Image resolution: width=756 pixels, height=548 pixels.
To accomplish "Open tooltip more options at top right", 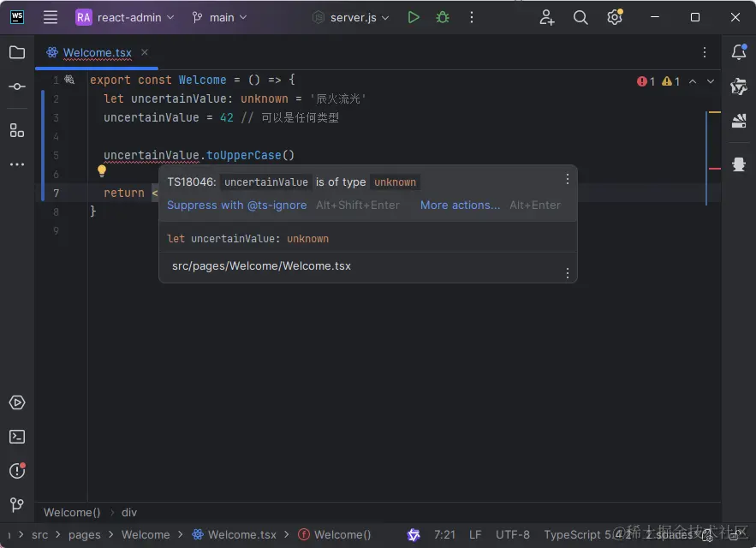I will [x=568, y=180].
